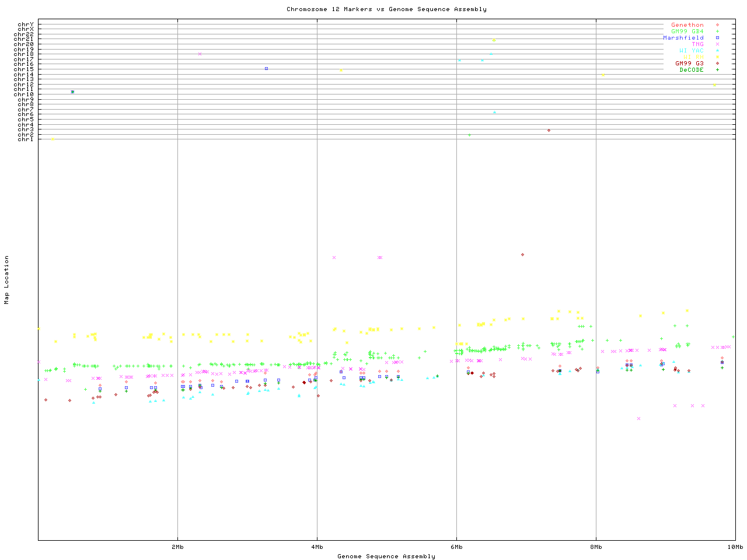This screenshot has width=747, height=560.
Task: Click the chr10 label on y-axis
Action: tap(24, 94)
